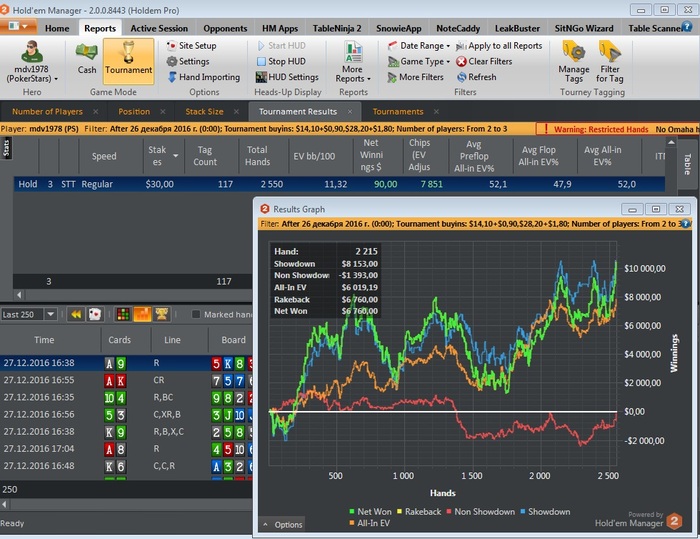Switch to Stack Size report tab

[204, 112]
